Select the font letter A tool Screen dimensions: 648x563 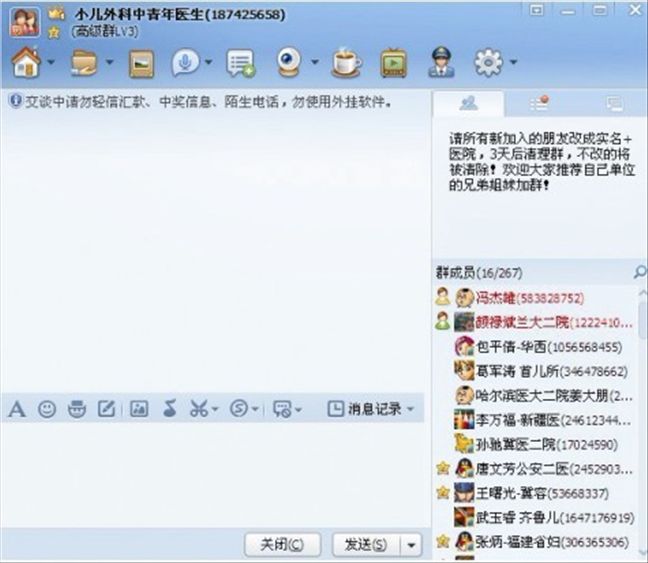17,409
